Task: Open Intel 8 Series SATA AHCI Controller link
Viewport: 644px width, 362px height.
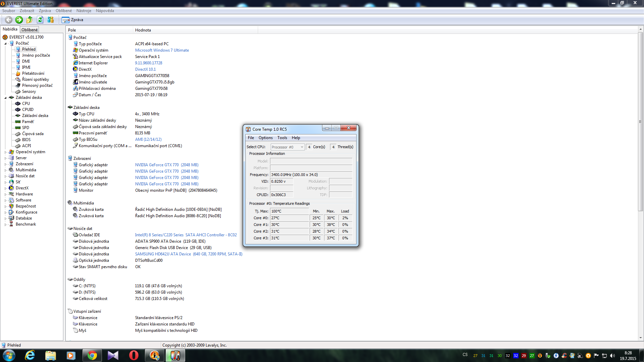Action: tap(186, 235)
